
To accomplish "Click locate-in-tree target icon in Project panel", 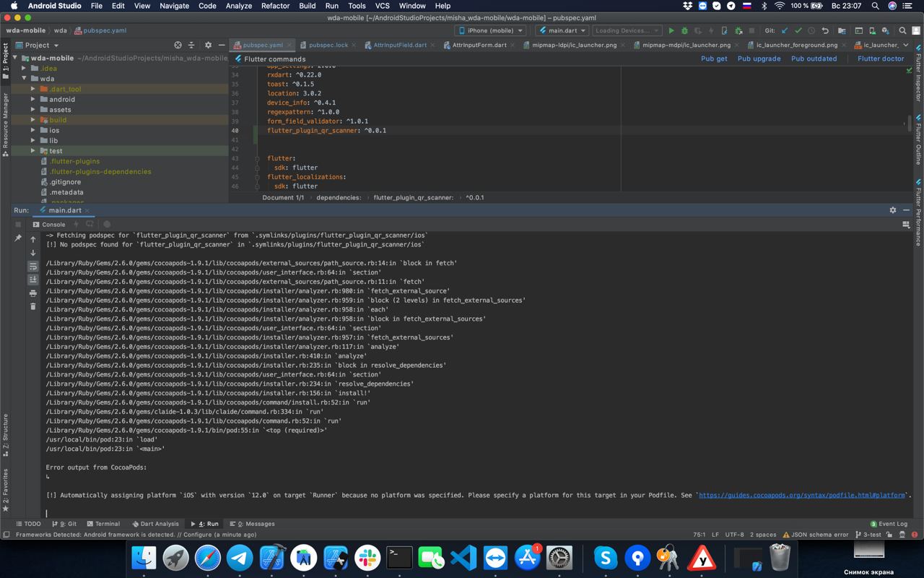I will (x=178, y=45).
